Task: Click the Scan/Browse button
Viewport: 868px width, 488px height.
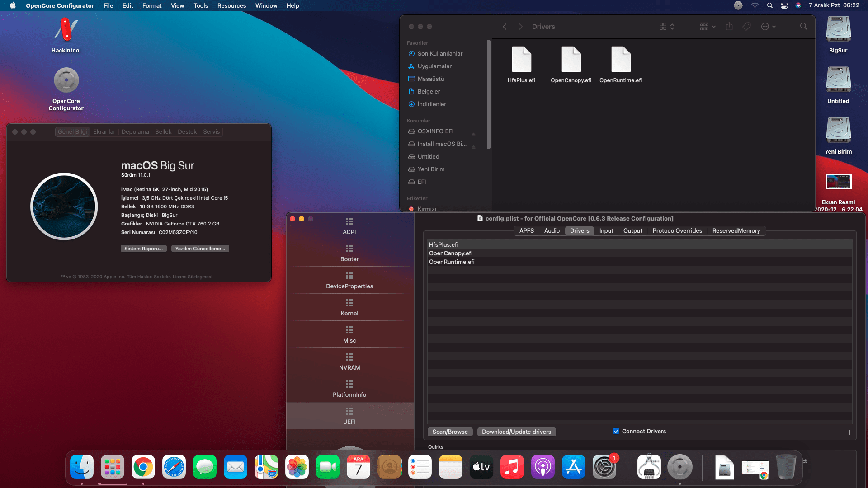Action: tap(450, 432)
